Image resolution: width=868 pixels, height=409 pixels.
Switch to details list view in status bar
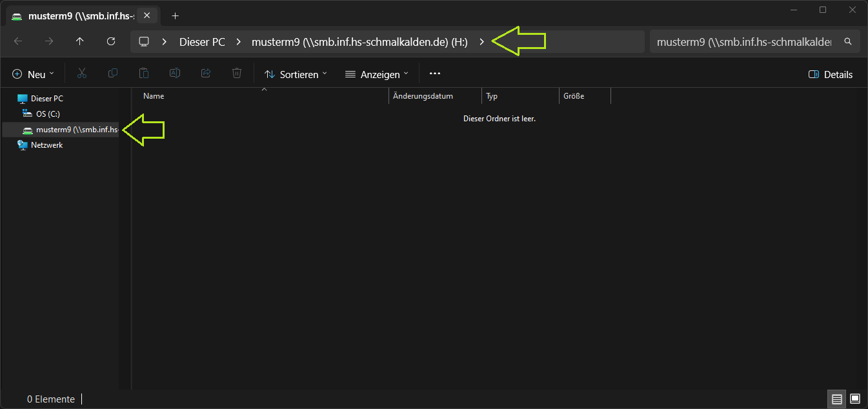click(837, 399)
